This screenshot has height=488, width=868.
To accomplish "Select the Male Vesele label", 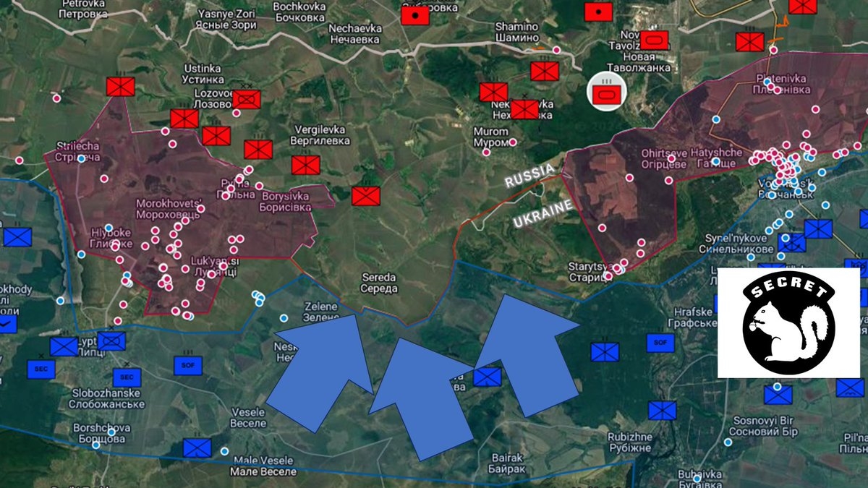I will (263, 466).
